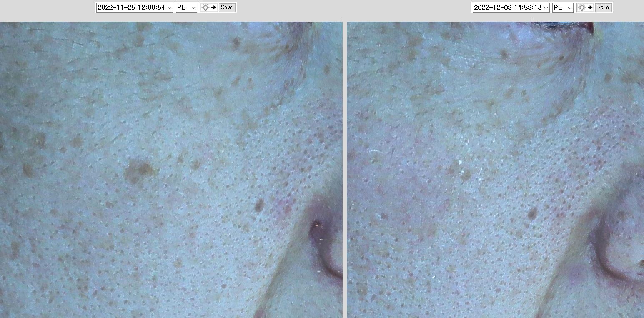Click the small dark mole in left image
This screenshot has width=644, height=318.
259,205
